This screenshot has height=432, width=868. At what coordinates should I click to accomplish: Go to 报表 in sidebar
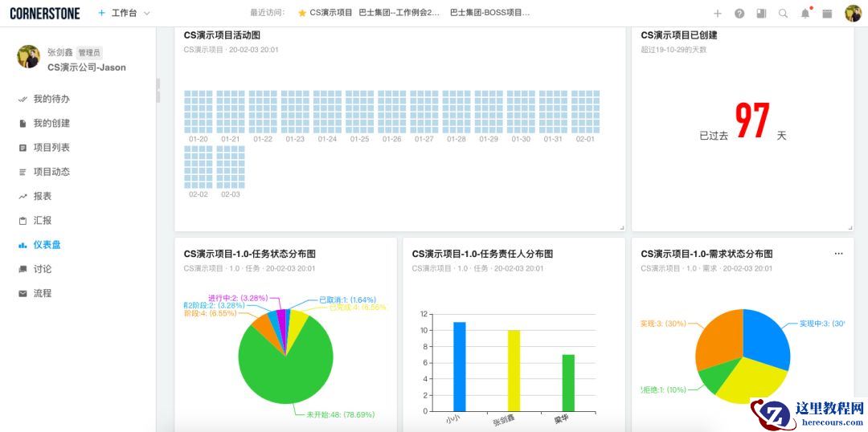point(43,197)
